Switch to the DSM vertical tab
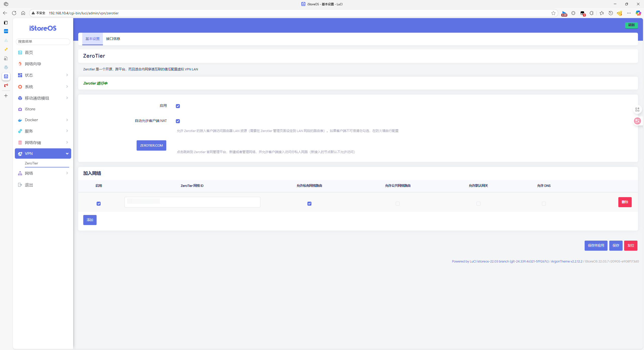644x350 pixels. [x=6, y=31]
